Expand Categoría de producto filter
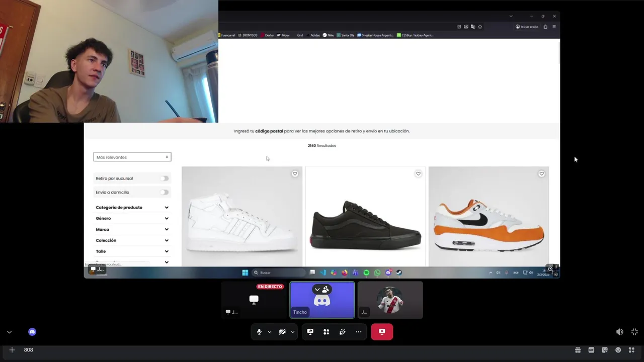 coord(132,207)
